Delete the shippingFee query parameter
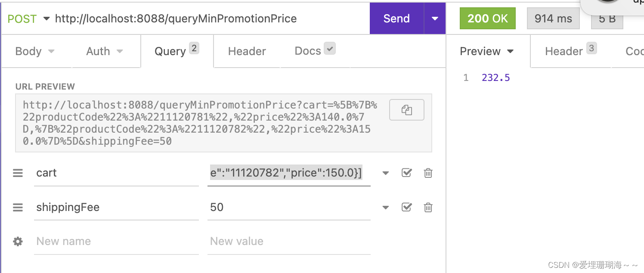The width and height of the screenshot is (644, 273). pos(428,208)
